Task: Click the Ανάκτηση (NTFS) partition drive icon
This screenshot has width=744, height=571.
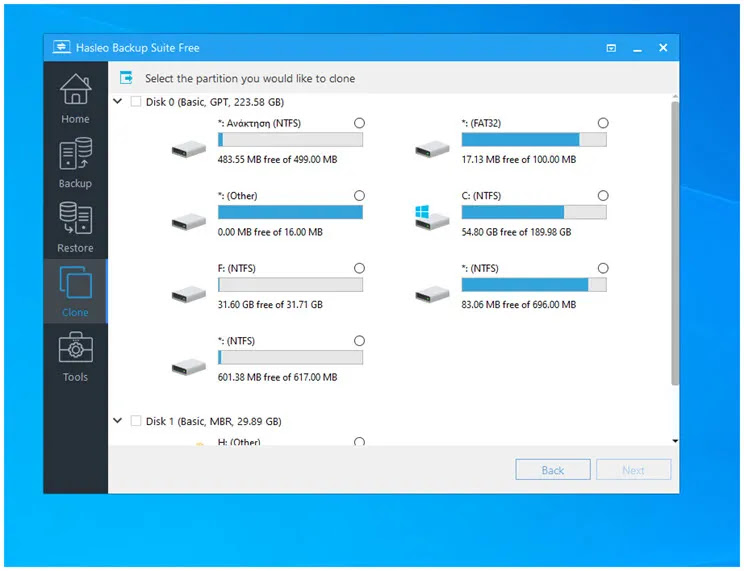Action: pyautogui.click(x=189, y=149)
